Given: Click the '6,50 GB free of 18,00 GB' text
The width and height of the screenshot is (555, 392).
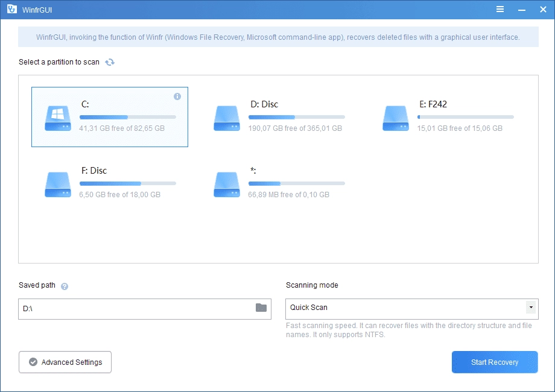Looking at the screenshot, I should 119,195.
